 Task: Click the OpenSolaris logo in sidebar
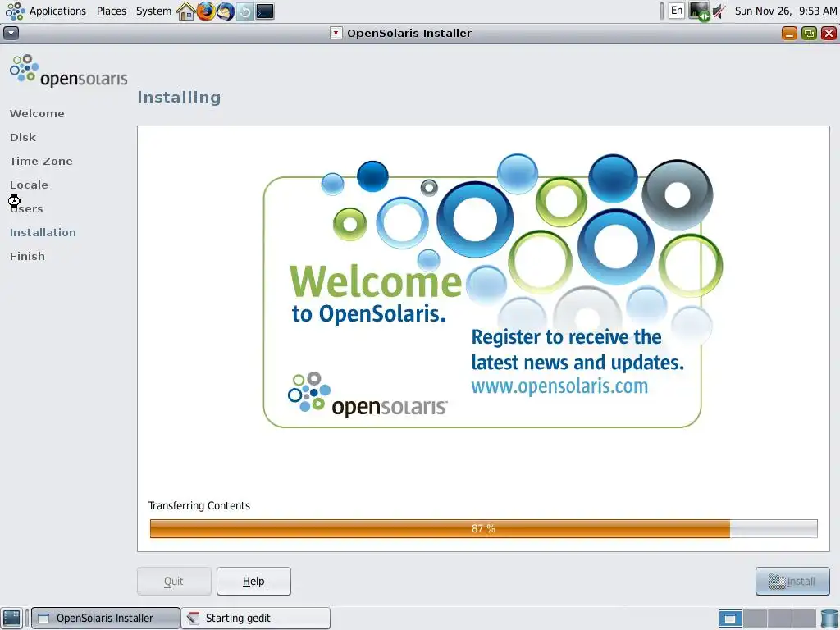click(x=69, y=71)
